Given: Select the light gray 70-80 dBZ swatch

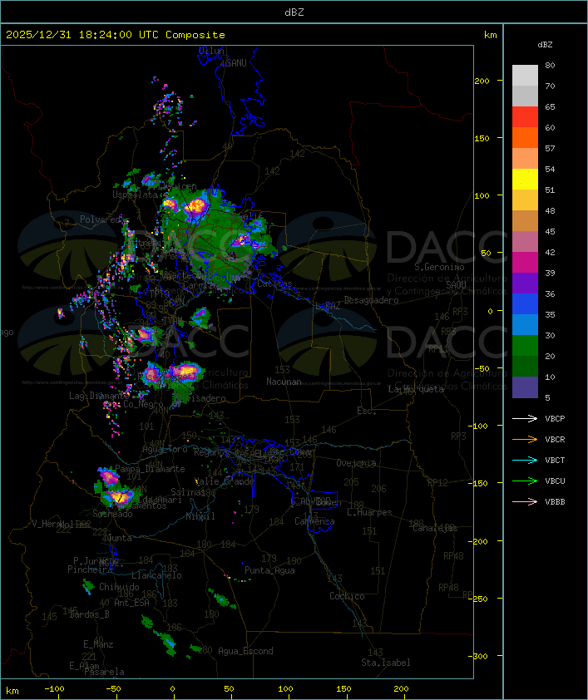Looking at the screenshot, I should pyautogui.click(x=525, y=76).
